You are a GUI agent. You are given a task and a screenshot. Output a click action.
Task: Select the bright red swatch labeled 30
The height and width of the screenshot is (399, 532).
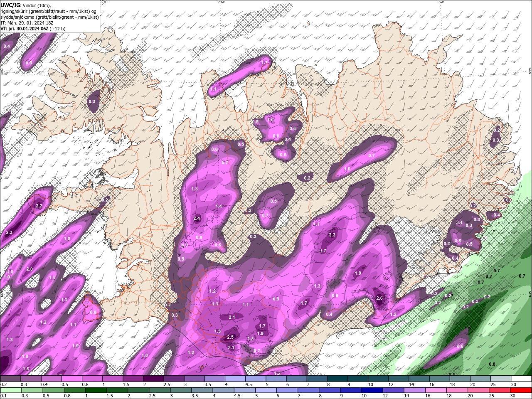pos(520,390)
